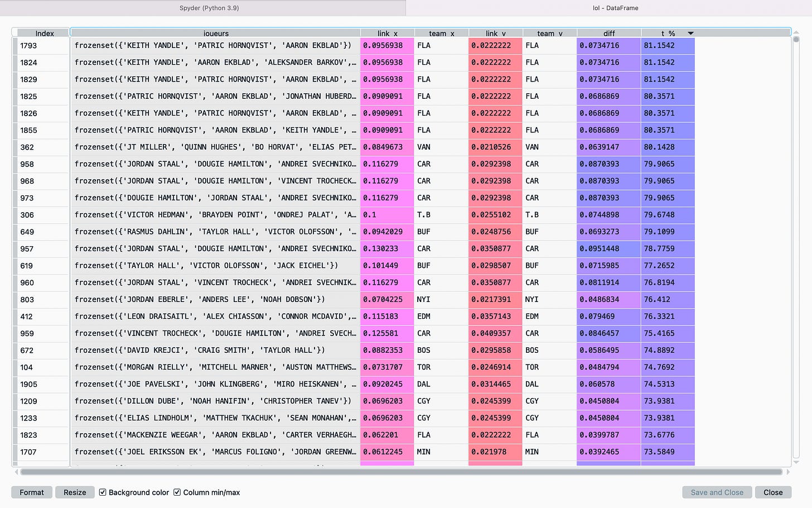Click team_y cell EDM
The image size is (812, 508).
549,317
